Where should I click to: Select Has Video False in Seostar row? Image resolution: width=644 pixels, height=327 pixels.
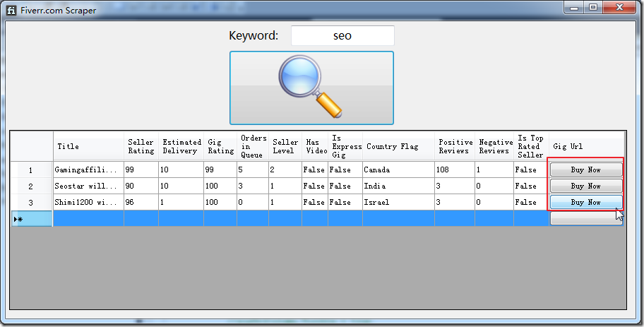(315, 186)
